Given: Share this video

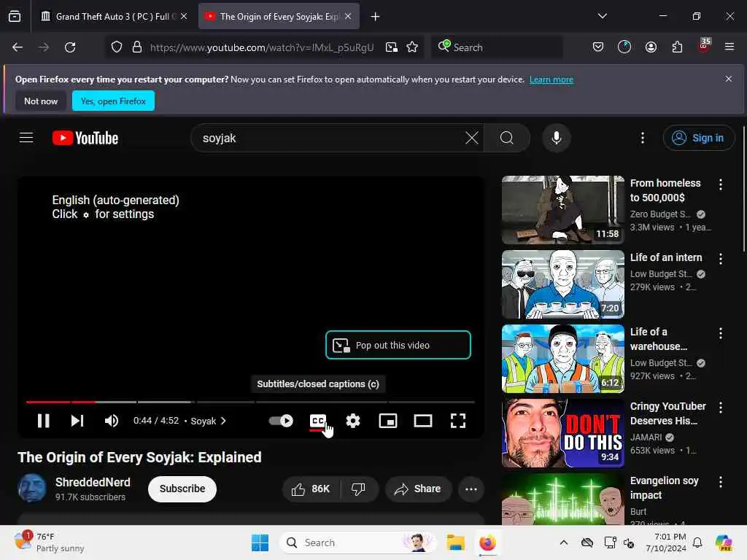Looking at the screenshot, I should point(418,489).
